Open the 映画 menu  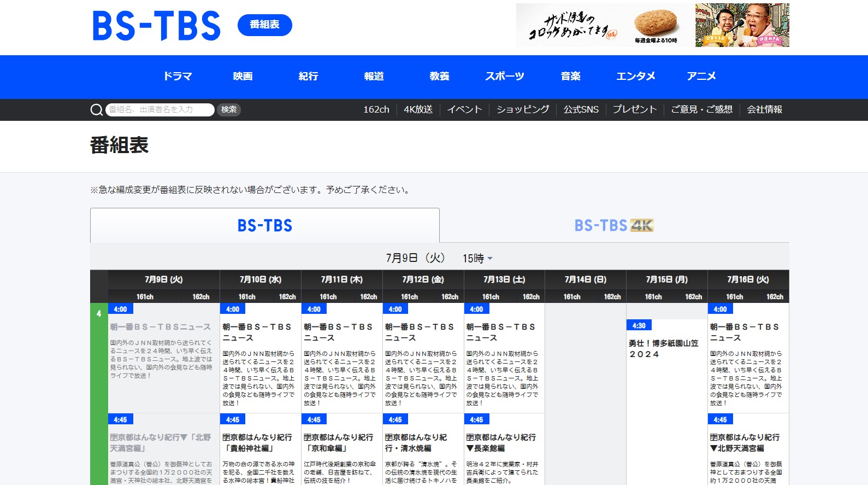coord(243,77)
